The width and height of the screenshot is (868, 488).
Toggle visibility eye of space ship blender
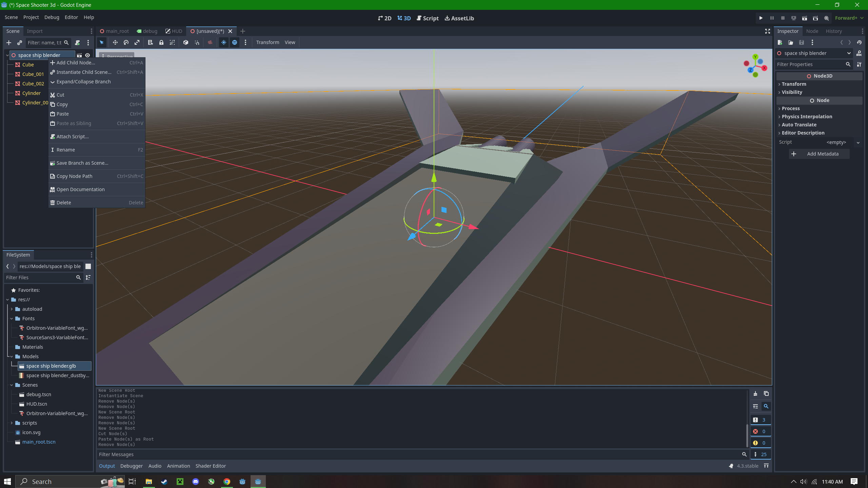point(87,55)
